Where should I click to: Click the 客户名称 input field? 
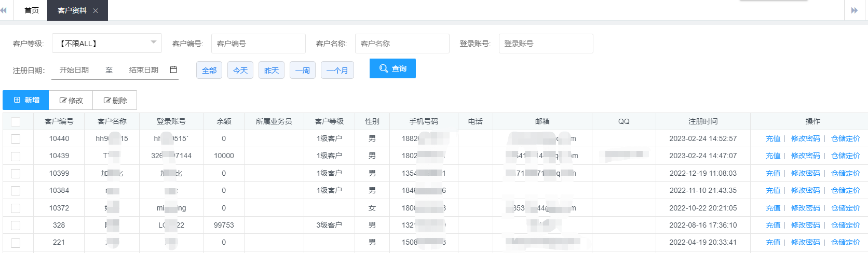402,44
